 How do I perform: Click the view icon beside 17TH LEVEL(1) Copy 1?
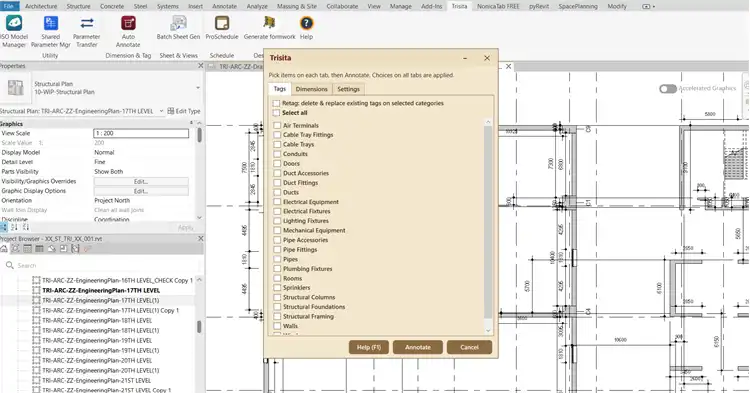click(x=36, y=310)
